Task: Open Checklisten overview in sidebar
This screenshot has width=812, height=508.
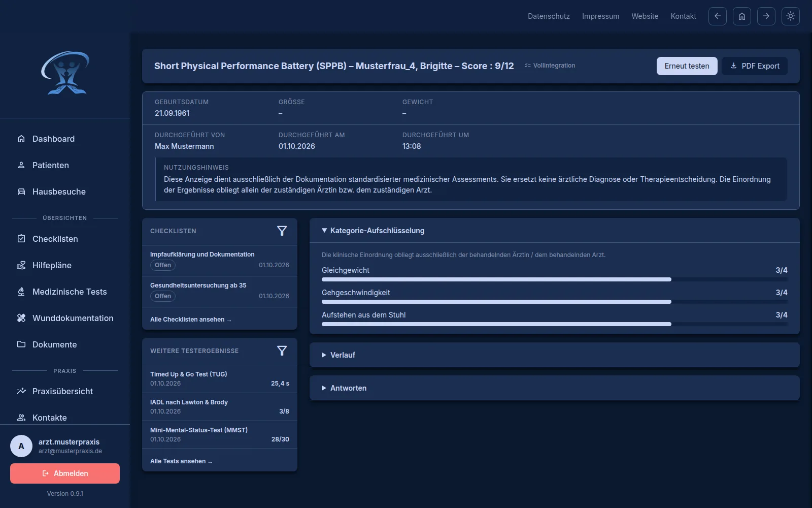Action: (65, 239)
